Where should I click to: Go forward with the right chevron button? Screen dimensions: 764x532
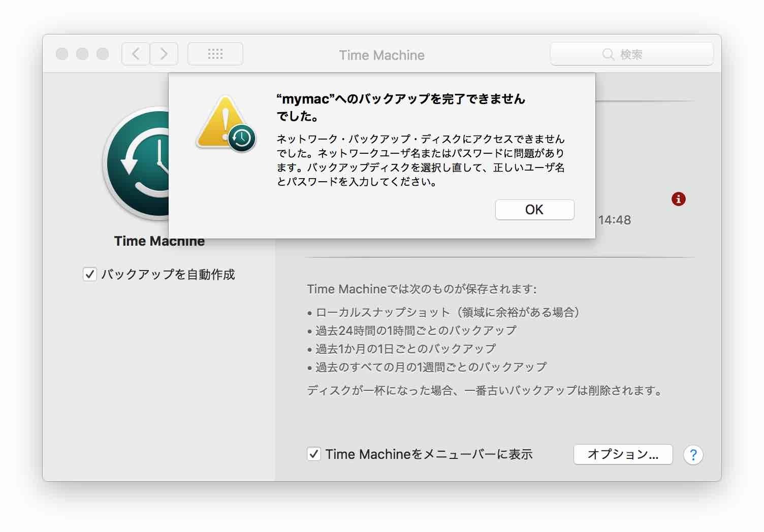164,54
